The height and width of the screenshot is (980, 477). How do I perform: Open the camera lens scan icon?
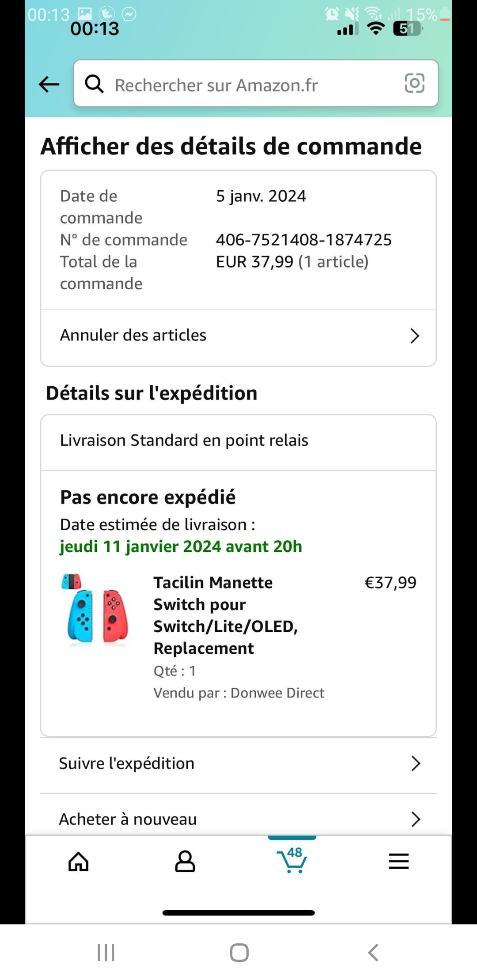[414, 83]
